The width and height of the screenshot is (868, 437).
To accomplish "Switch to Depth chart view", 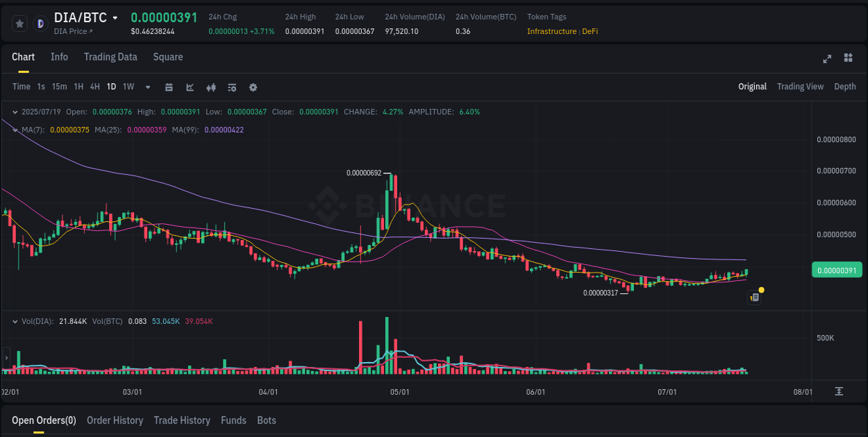I will pos(845,87).
